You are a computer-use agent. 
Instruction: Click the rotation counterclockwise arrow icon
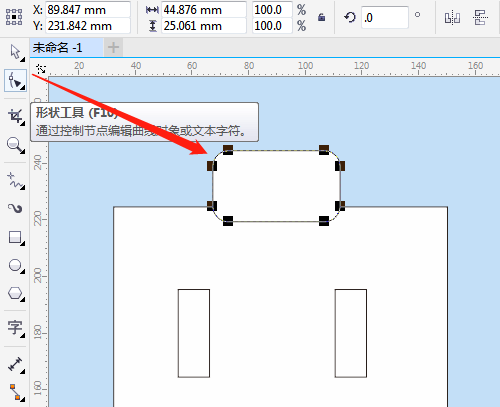pyautogui.click(x=350, y=17)
